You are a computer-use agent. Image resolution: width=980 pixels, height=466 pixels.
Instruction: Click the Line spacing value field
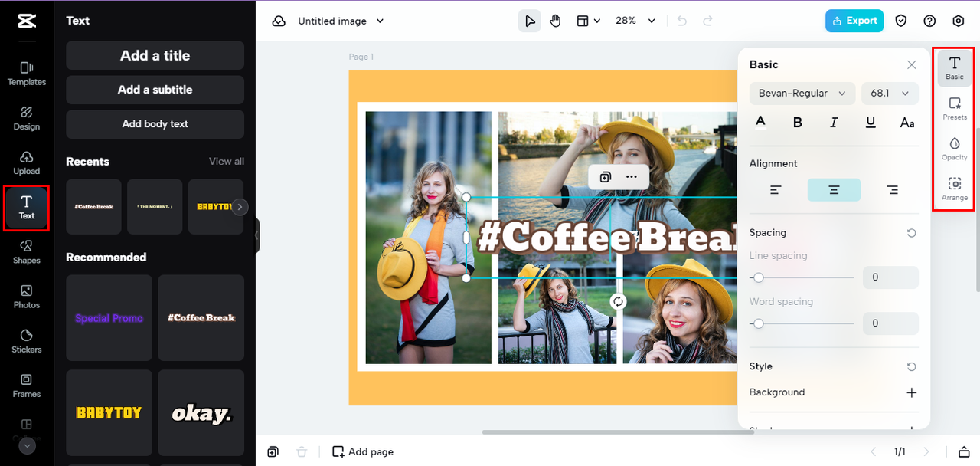[890, 277]
